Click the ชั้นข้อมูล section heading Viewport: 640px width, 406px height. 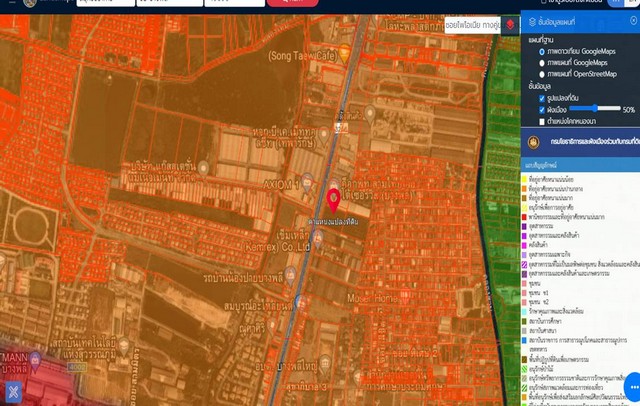539,87
